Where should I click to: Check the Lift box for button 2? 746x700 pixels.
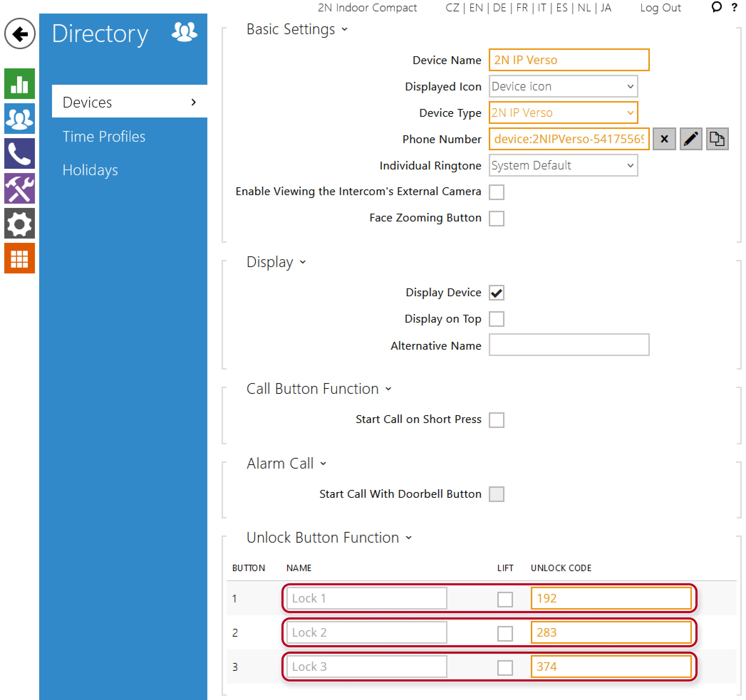(506, 634)
